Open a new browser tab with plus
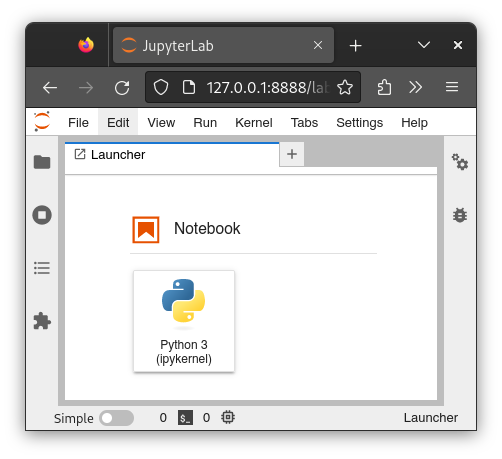The width and height of the screenshot is (502, 459). coord(355,45)
